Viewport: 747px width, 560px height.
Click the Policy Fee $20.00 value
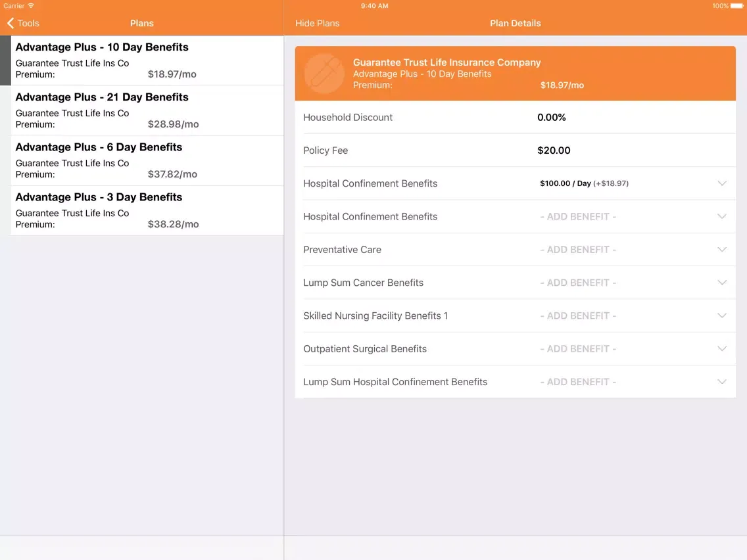(554, 151)
